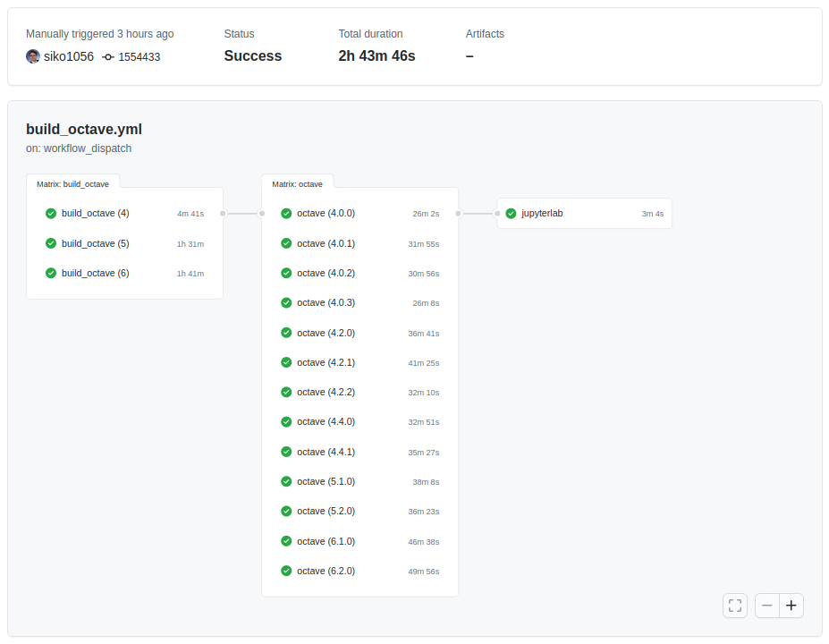Click success checkmark for octave (4.0.2)

click(x=286, y=273)
